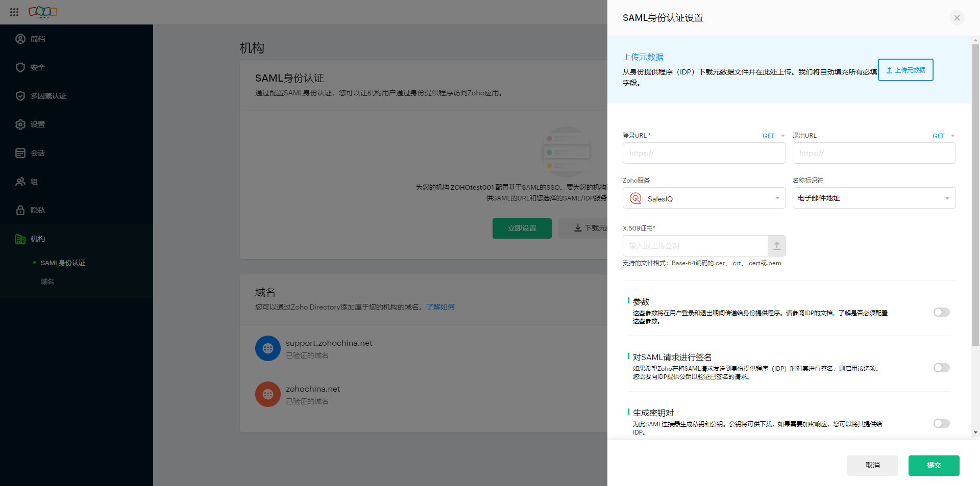This screenshot has width=980, height=486.
Task: Open 登录URL GET method dropdown
Action: tap(773, 136)
